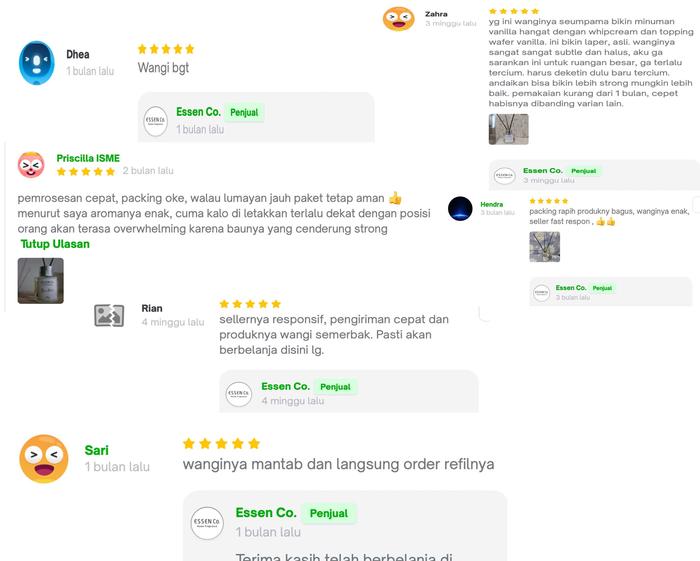Click Essen Co. seller name under Rian's review
This screenshot has height=561, width=700.
[x=285, y=386]
